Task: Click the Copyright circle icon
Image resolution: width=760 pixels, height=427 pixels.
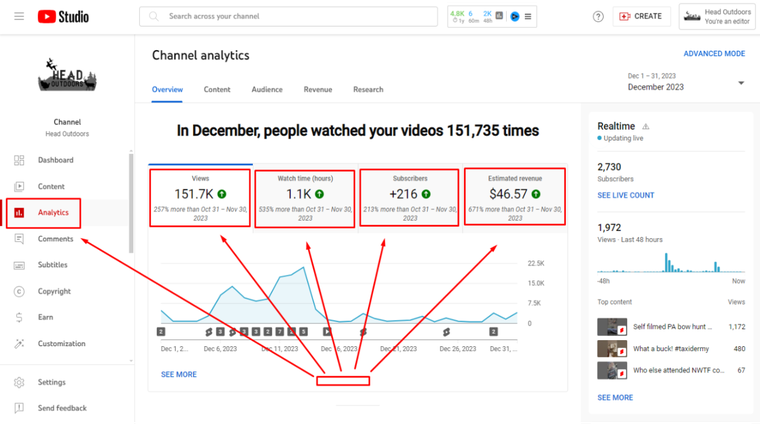Action: coord(19,291)
